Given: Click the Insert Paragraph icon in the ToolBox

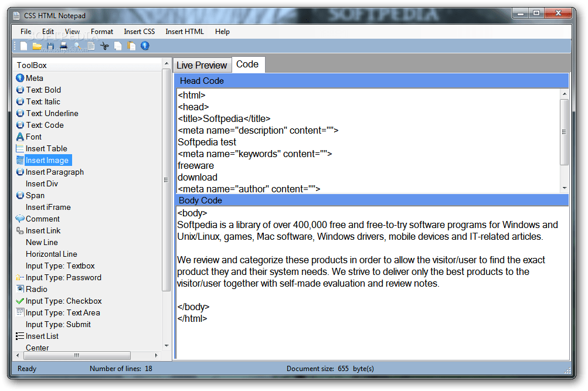Looking at the screenshot, I should [x=20, y=172].
